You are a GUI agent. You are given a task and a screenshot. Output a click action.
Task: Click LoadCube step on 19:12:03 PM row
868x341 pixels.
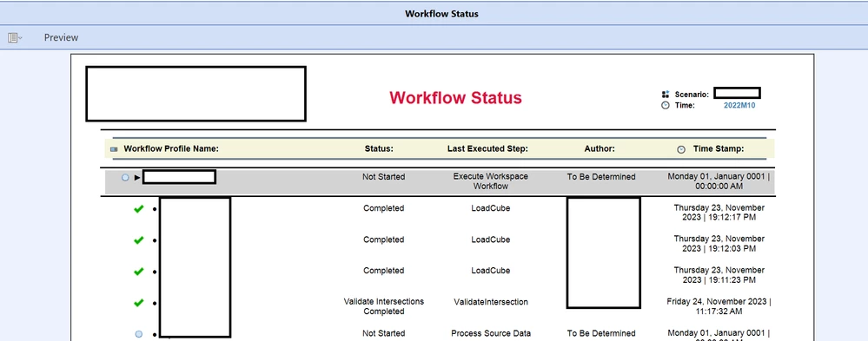click(490, 239)
